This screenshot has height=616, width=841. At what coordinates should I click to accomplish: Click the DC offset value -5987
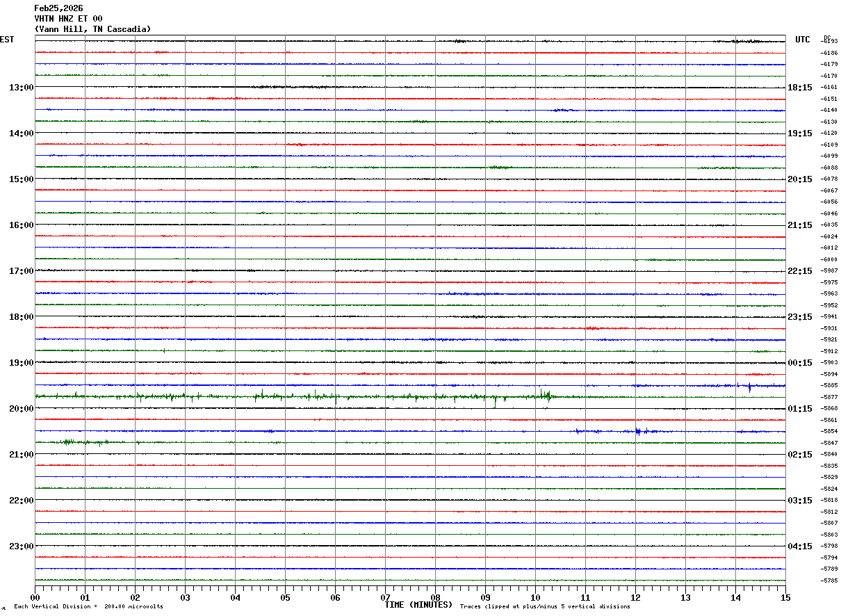point(830,271)
